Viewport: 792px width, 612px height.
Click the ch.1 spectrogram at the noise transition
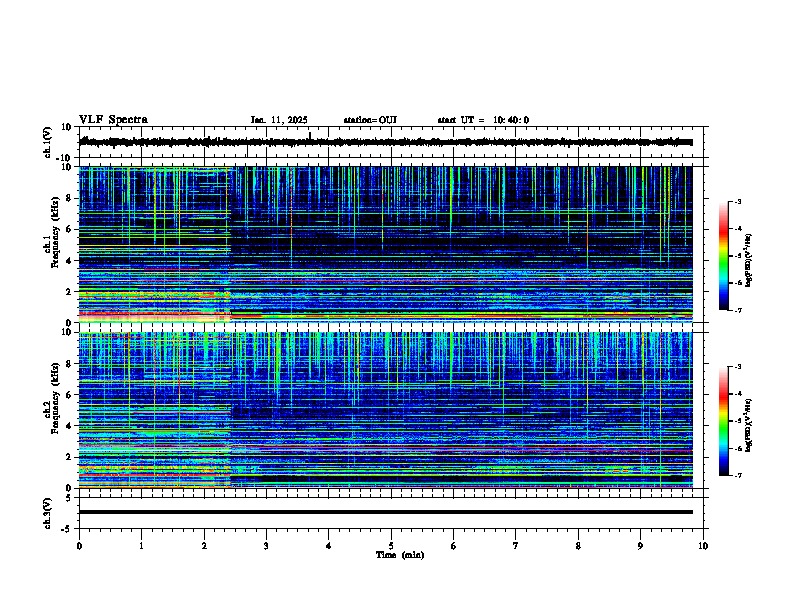coord(230,244)
